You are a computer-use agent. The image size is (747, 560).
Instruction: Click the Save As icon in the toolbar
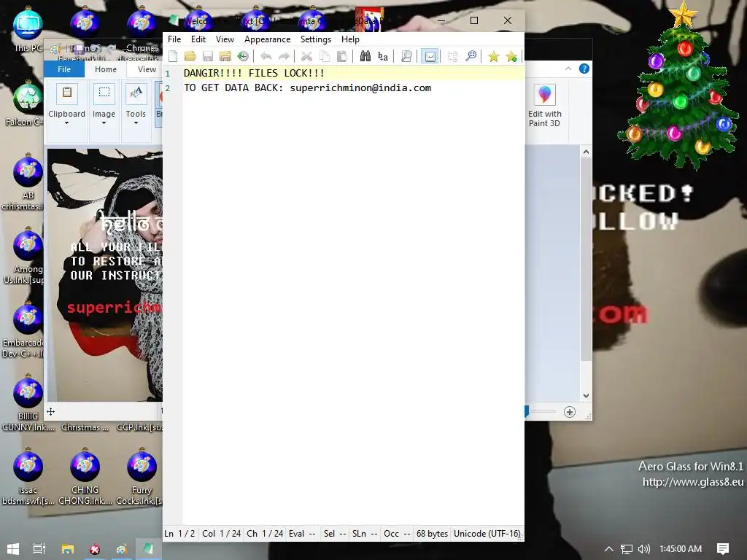click(225, 56)
